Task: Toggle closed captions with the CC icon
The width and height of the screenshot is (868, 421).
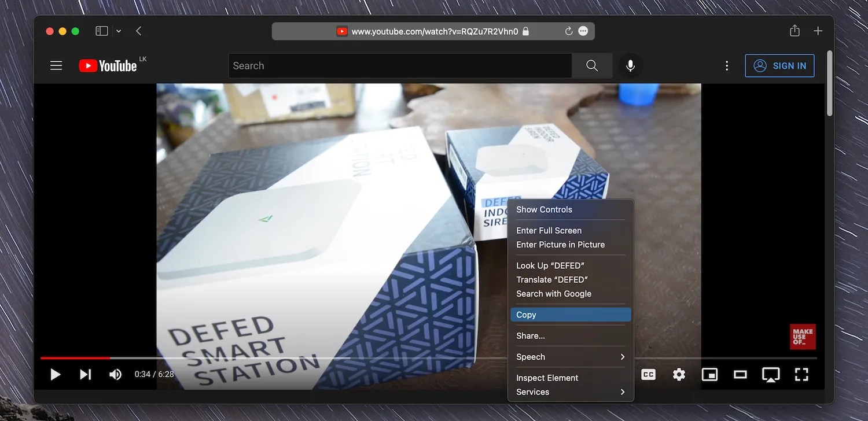Action: tap(648, 374)
